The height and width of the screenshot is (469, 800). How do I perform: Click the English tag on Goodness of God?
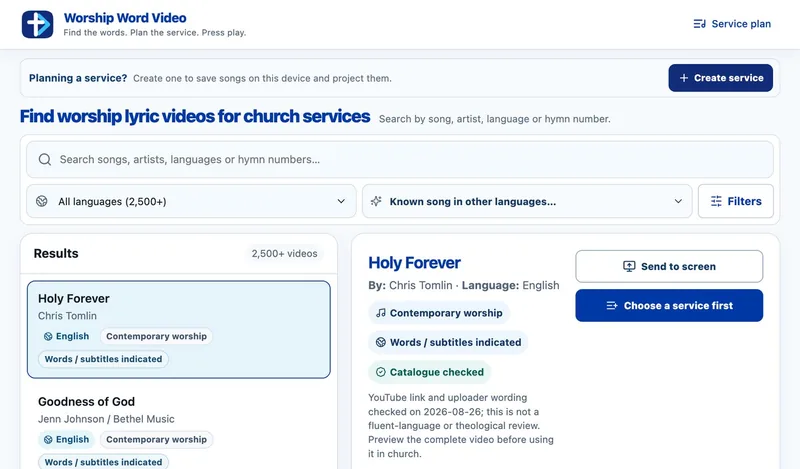click(66, 439)
